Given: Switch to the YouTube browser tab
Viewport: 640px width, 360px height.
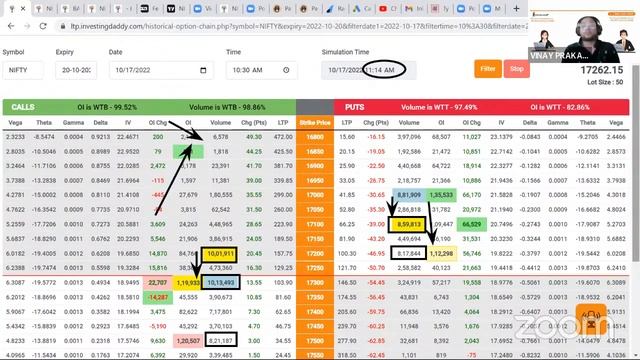Looking at the screenshot, I should (388, 8).
